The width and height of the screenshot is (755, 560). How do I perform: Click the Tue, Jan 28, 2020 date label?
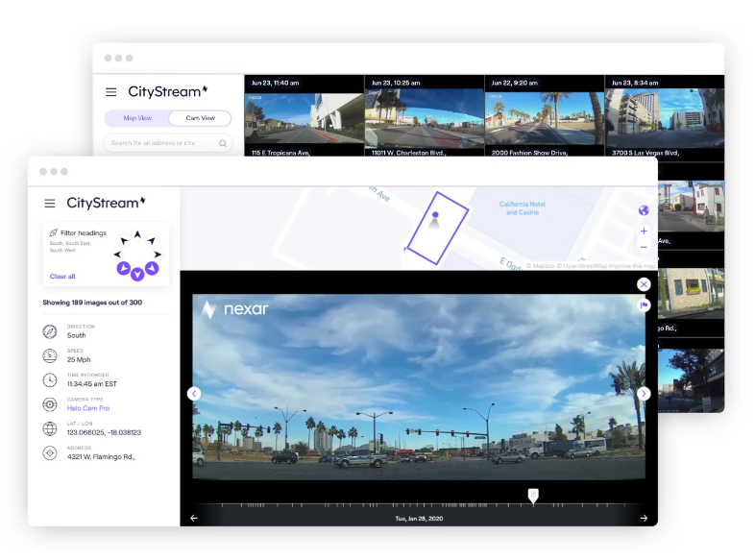click(419, 519)
